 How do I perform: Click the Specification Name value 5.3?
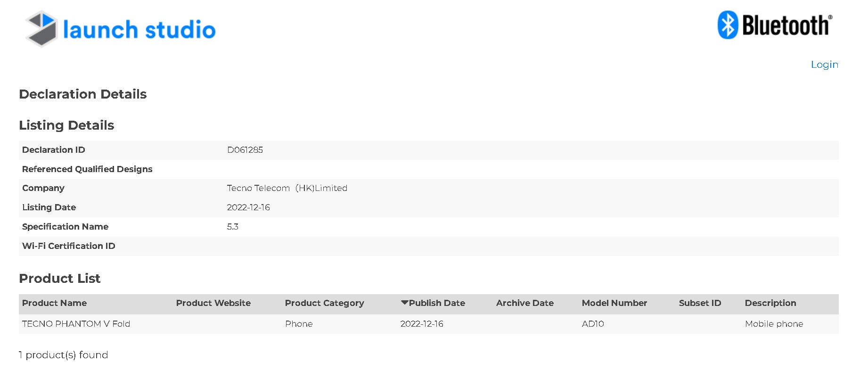[x=233, y=227]
